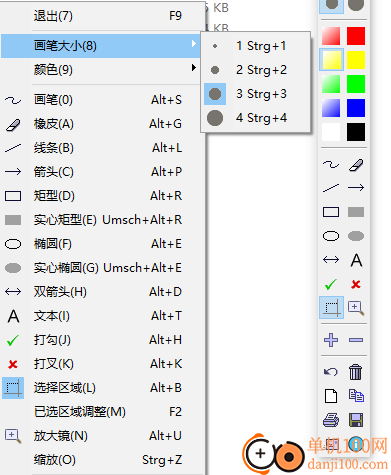Click the blank page icon
Viewport: 391px width, 475px height.
(x=331, y=396)
